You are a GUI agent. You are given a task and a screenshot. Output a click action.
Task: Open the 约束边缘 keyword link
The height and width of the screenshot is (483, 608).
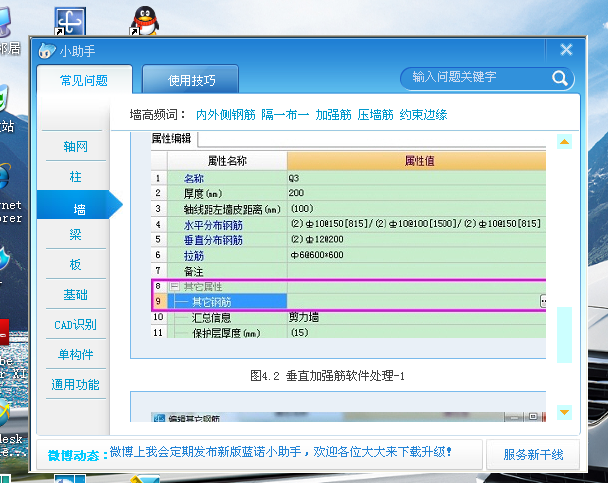(x=423, y=115)
